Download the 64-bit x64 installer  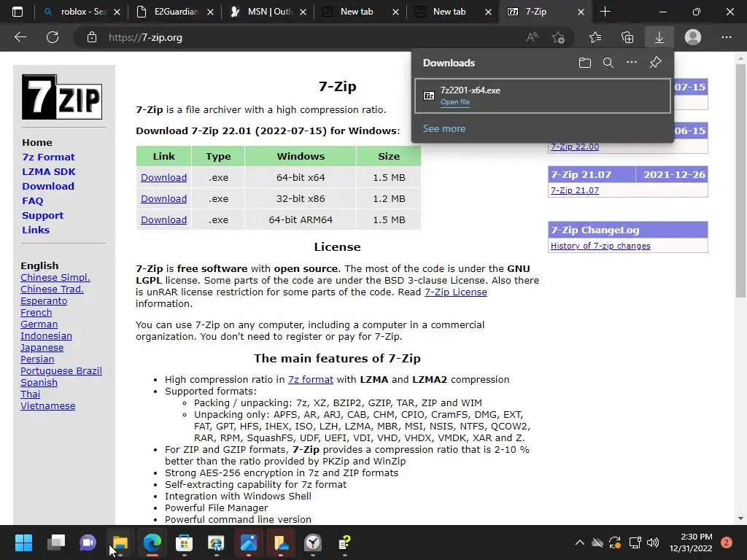[x=163, y=178]
